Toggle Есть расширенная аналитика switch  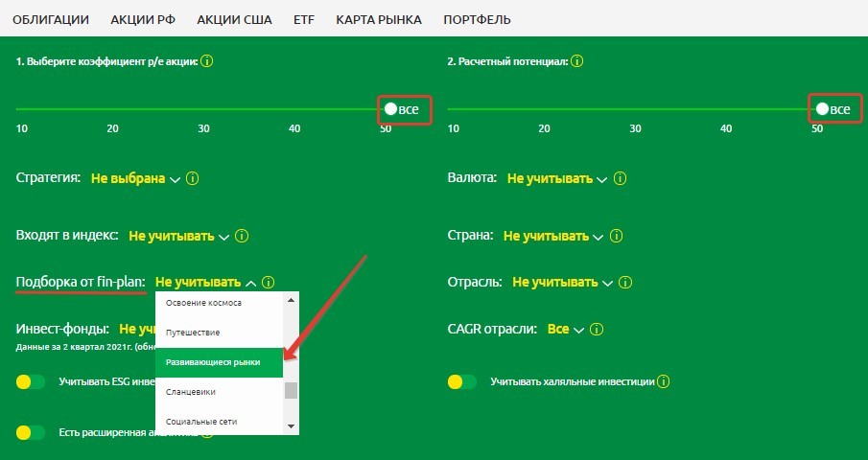coord(31,433)
